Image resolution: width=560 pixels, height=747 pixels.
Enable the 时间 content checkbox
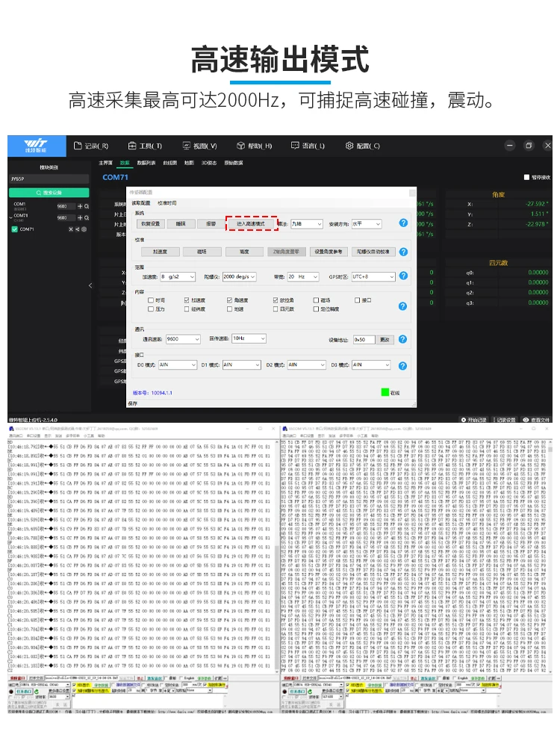pyautogui.click(x=151, y=300)
